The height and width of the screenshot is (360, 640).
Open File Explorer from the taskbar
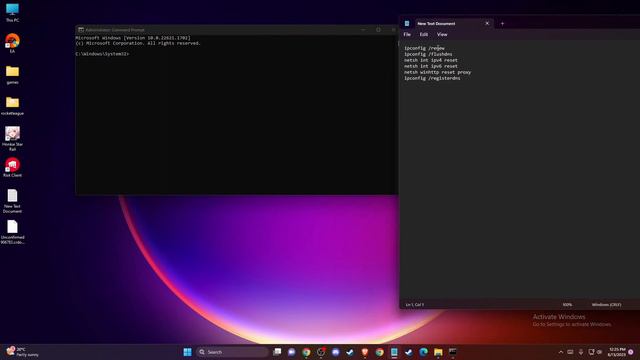click(x=438, y=352)
